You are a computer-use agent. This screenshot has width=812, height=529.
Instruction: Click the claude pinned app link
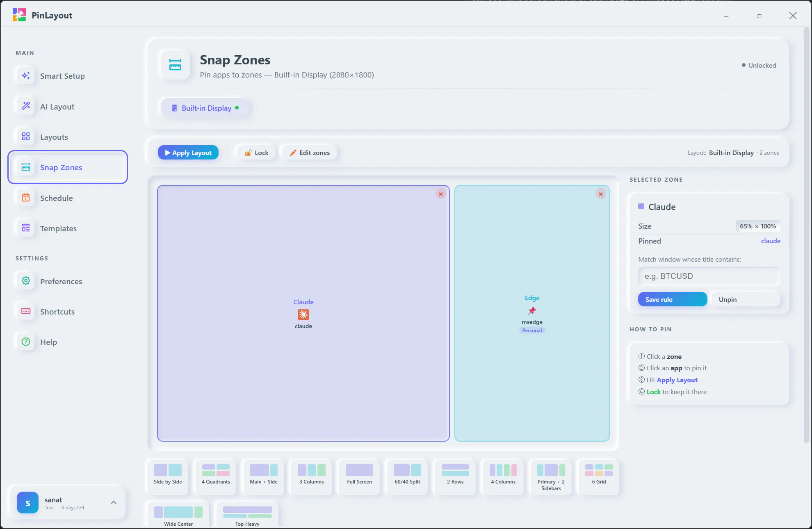[771, 241]
